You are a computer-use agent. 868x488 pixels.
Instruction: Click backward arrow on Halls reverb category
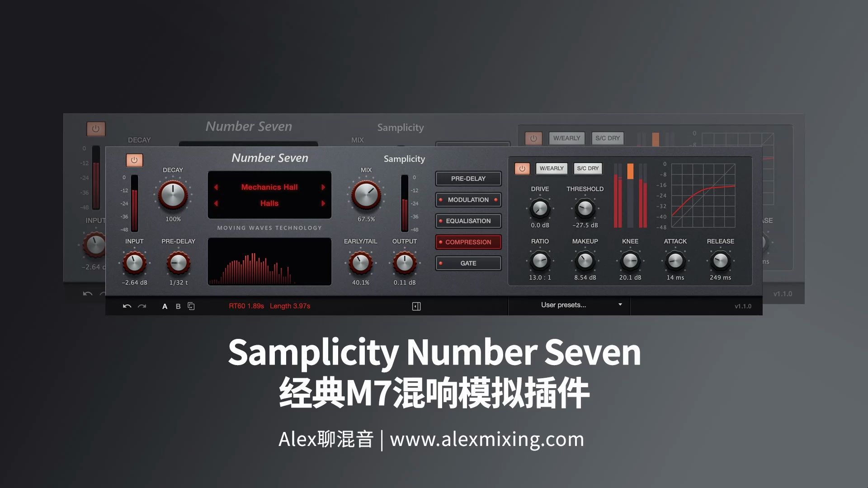tap(217, 203)
